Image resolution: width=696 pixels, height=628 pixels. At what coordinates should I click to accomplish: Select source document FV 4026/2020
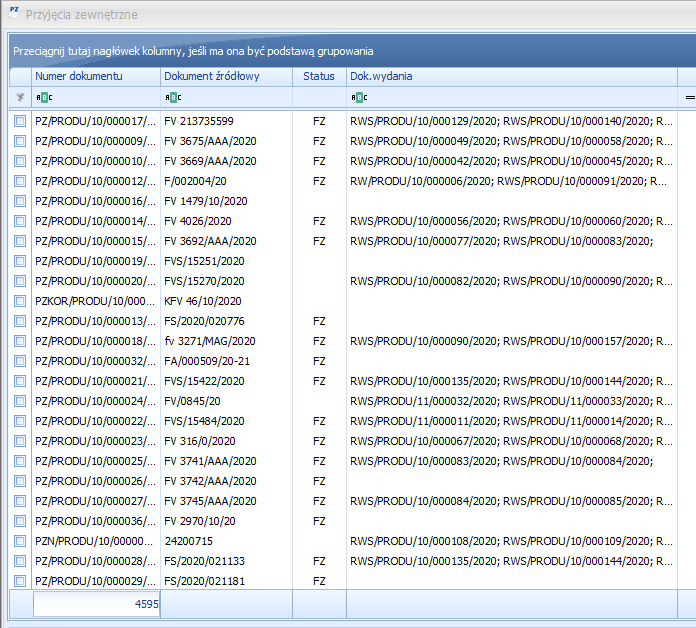[x=198, y=221]
